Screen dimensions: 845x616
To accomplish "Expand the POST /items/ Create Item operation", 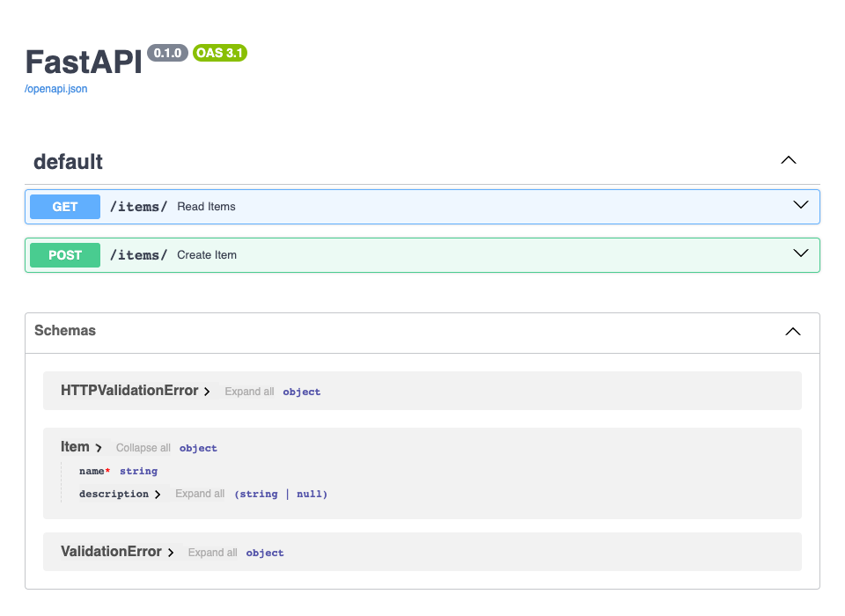I will pyautogui.click(x=801, y=253).
